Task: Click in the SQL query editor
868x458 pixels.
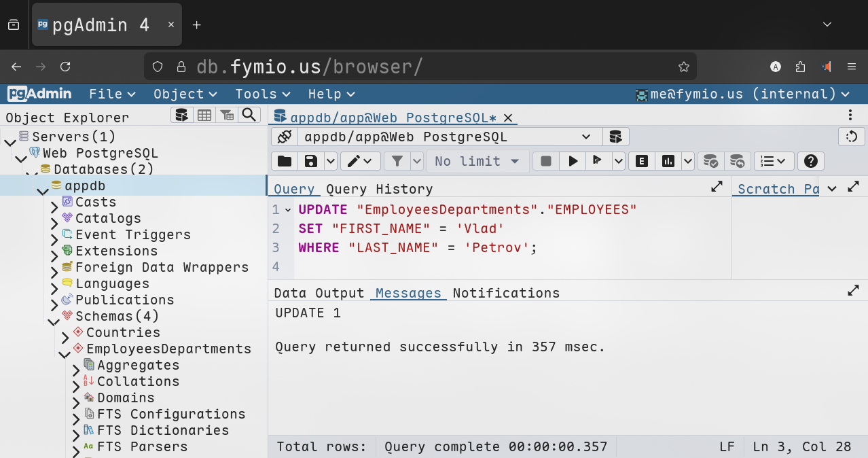Action: pos(509,265)
